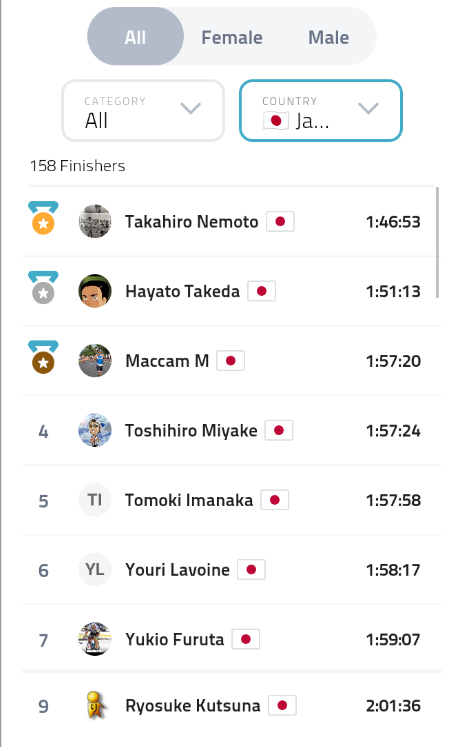Viewport: 457px width, 747px height.
Task: Click the results list vertical scrollbar
Action: tap(437, 242)
